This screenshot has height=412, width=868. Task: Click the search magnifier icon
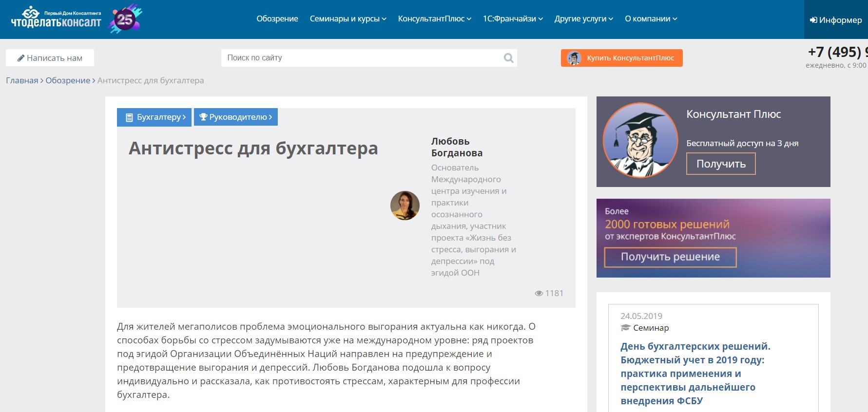[508, 58]
